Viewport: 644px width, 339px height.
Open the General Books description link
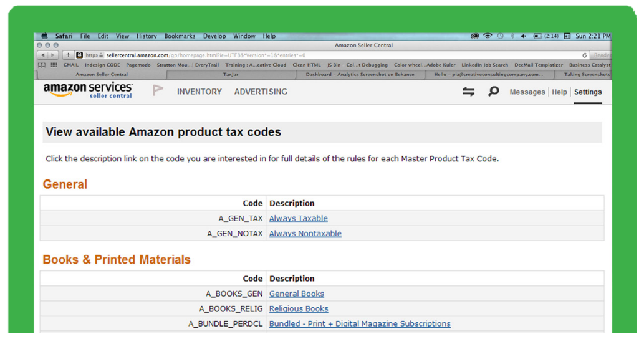click(297, 294)
